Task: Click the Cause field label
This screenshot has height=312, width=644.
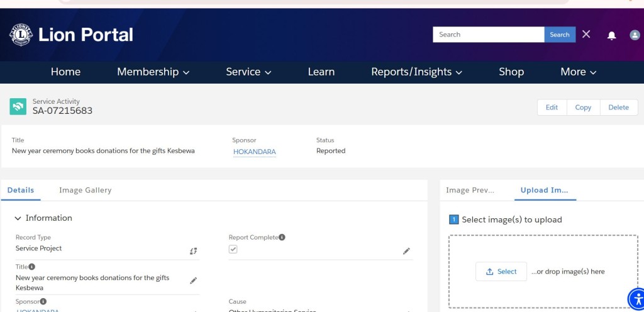Action: click(x=237, y=301)
